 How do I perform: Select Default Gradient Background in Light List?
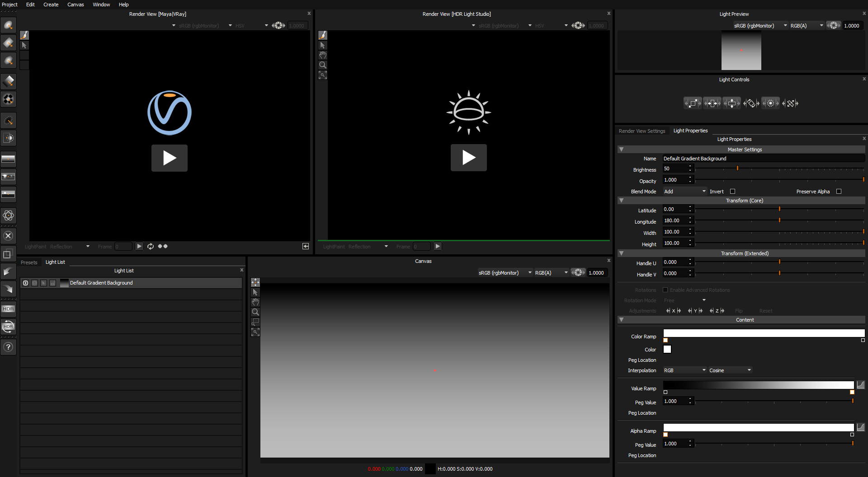pyautogui.click(x=131, y=283)
